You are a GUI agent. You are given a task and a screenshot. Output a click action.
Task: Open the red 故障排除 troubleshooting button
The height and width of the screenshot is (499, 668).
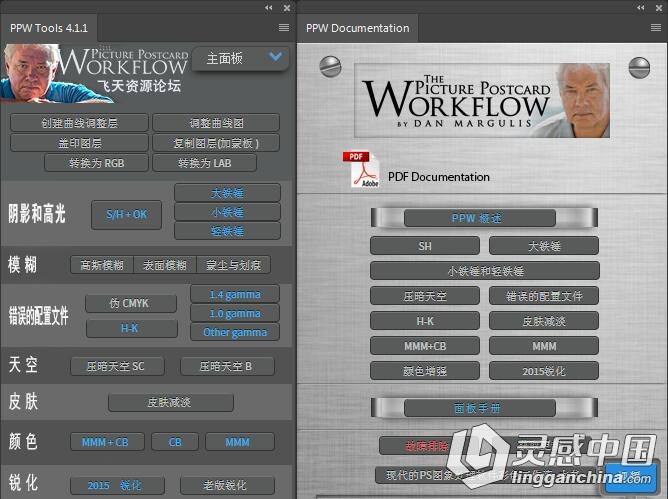click(426, 446)
